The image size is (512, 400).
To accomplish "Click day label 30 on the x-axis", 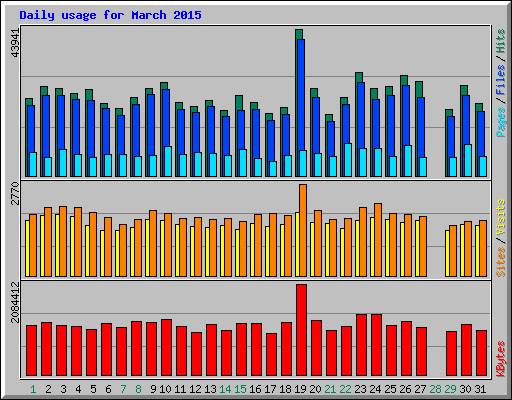I will tap(465, 389).
